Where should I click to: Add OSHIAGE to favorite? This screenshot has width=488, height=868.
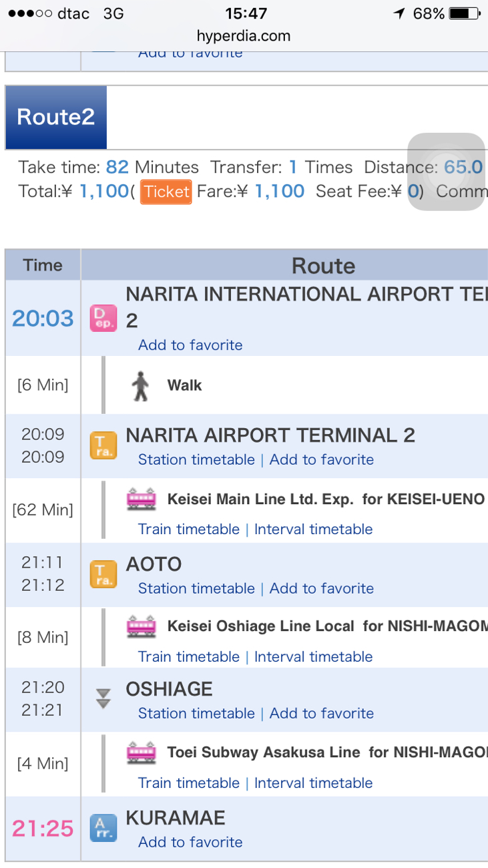pos(321,713)
